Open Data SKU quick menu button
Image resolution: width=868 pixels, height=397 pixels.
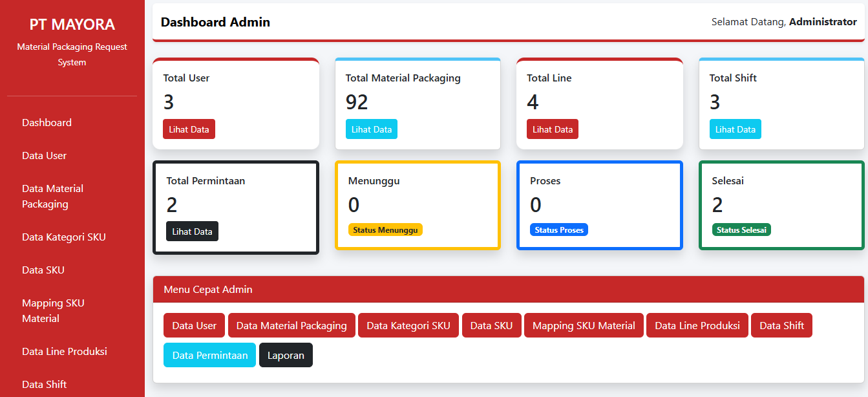[x=491, y=326]
